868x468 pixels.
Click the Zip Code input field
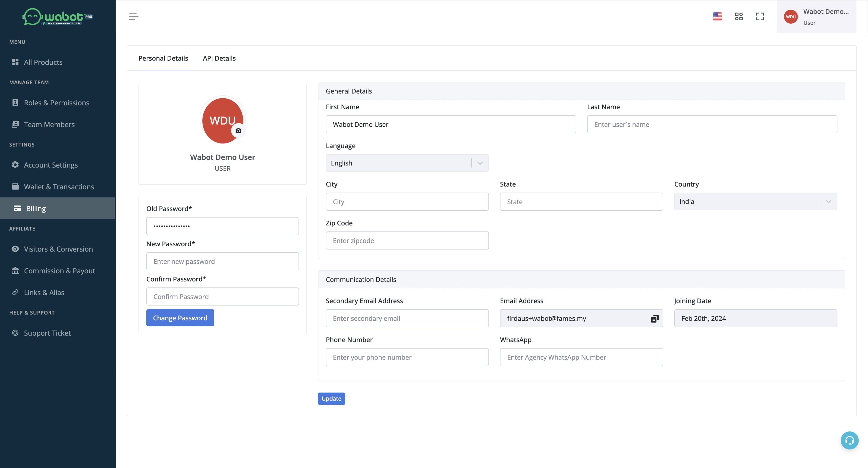(407, 240)
